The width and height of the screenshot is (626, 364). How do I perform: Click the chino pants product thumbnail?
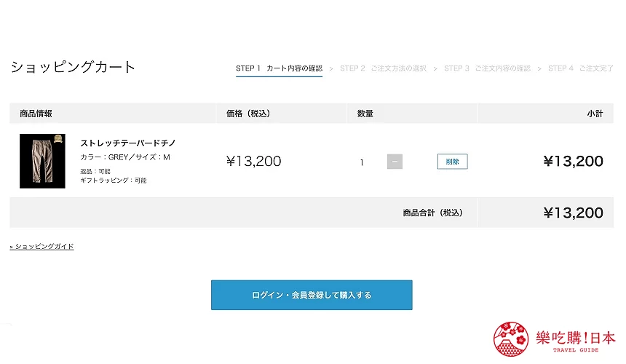coord(42,161)
